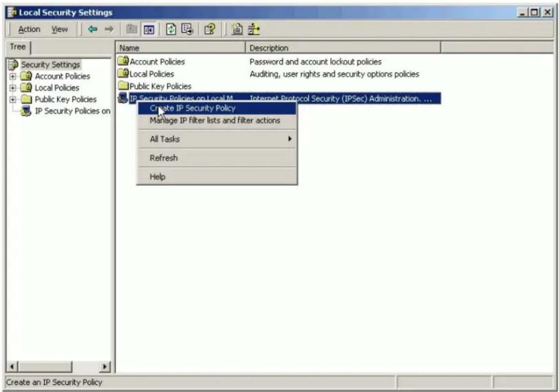
Task: Click the Public Key Policies folder icon in tree
Action: pyautogui.click(x=26, y=99)
